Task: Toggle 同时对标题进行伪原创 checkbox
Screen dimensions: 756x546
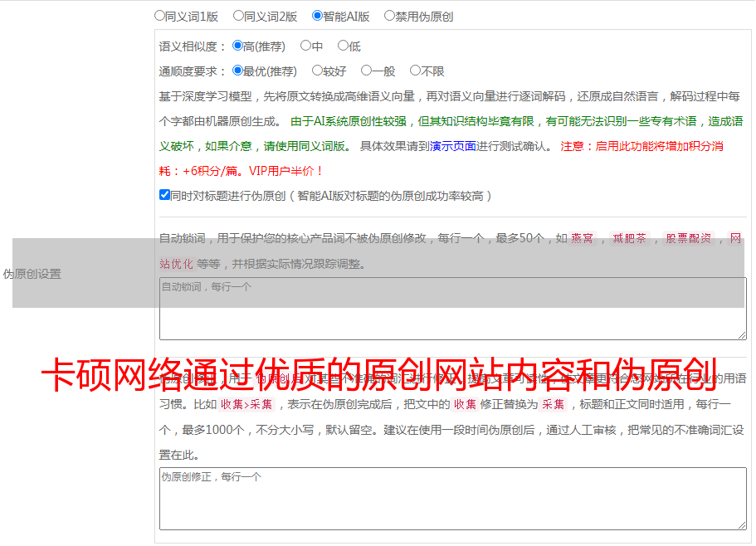Action: pos(164,195)
